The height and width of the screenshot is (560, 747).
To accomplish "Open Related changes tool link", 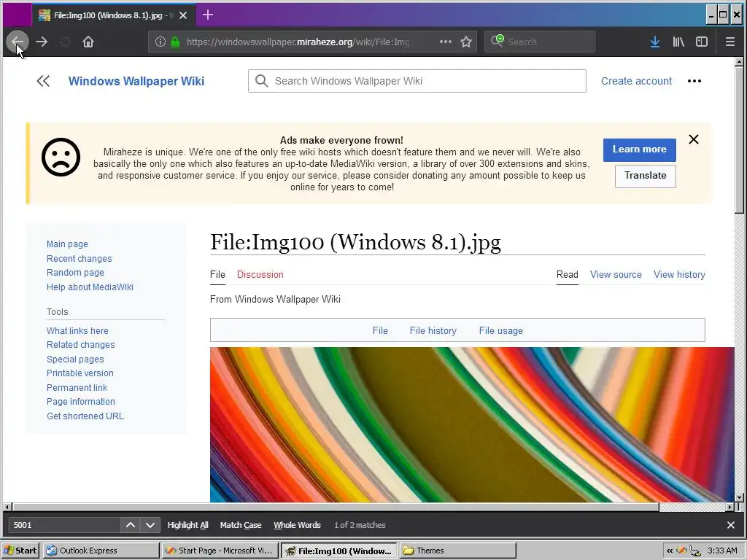I will pos(80,345).
